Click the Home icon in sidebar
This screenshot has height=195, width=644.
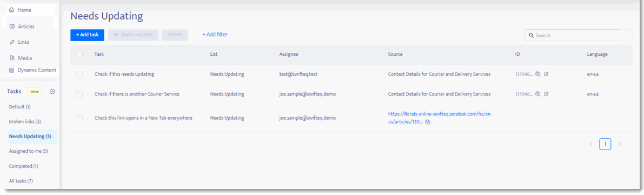11,10
